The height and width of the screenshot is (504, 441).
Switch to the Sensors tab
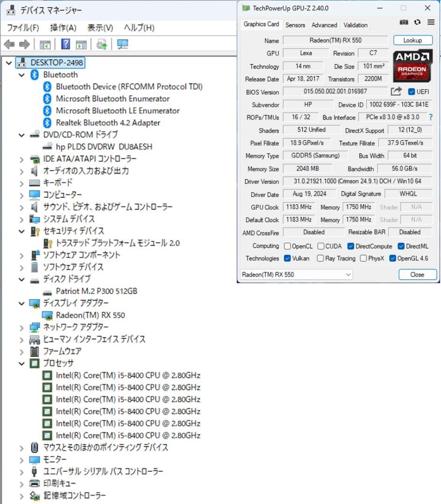point(295,25)
